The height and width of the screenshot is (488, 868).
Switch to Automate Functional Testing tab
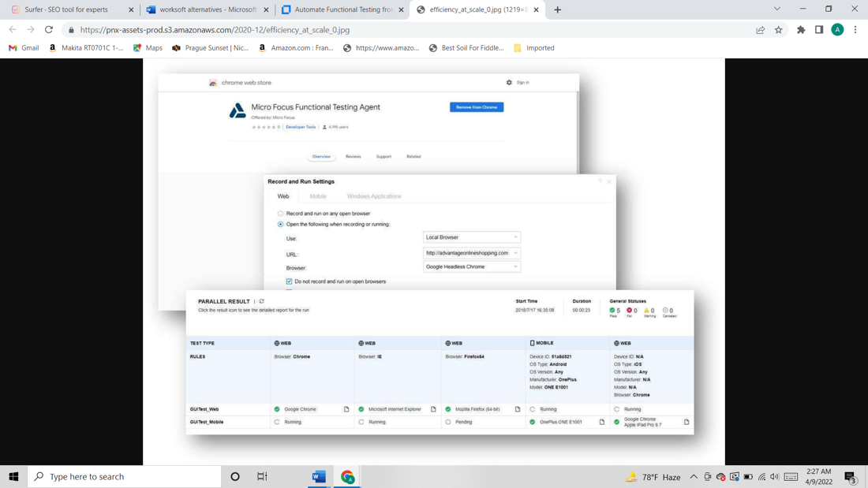pos(343,9)
